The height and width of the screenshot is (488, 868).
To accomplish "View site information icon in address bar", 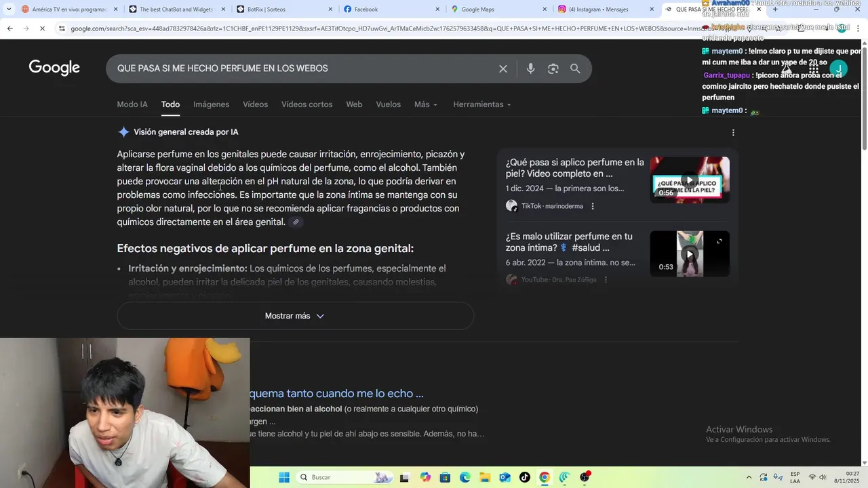I will click(x=62, y=28).
